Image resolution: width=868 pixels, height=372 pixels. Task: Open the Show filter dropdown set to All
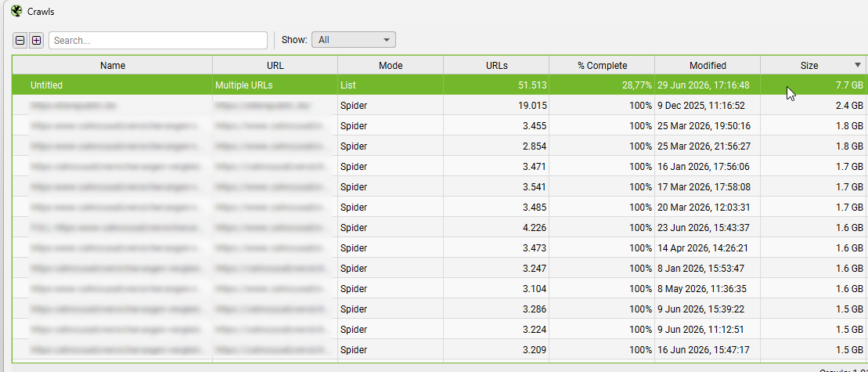(354, 40)
